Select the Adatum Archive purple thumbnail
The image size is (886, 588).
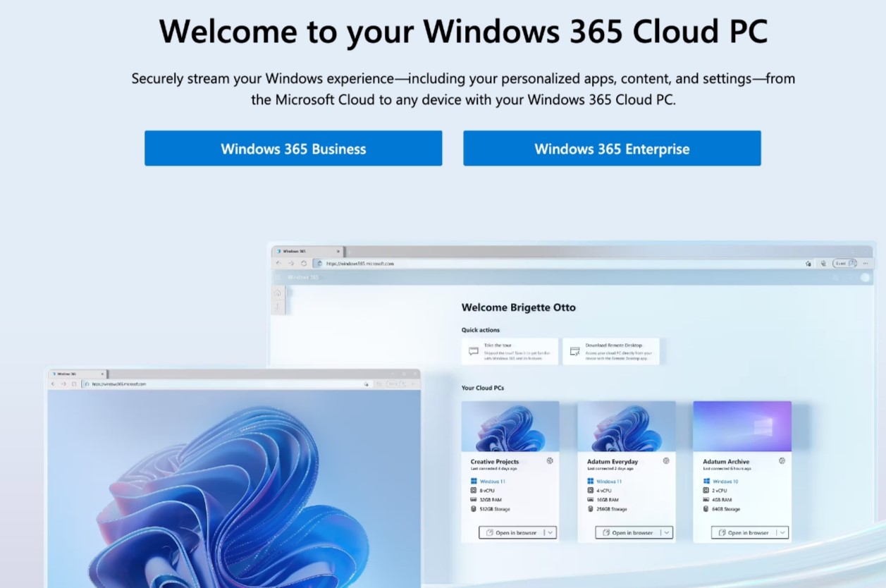tap(742, 427)
